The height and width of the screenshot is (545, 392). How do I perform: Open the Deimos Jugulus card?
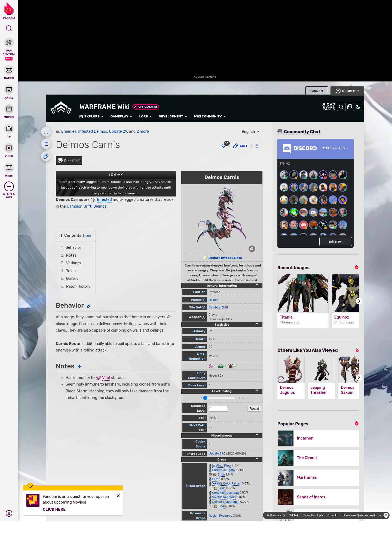291,377
